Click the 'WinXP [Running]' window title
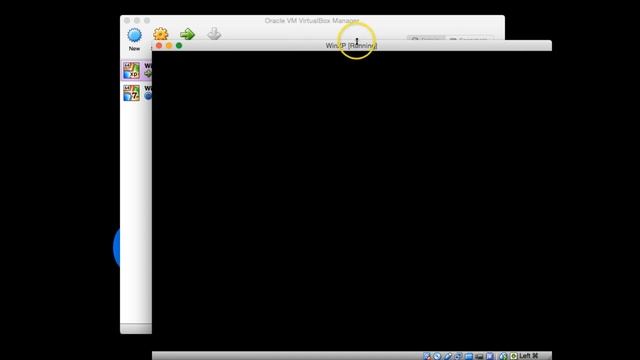Screen dimensions: 640x360 click(x=351, y=46)
